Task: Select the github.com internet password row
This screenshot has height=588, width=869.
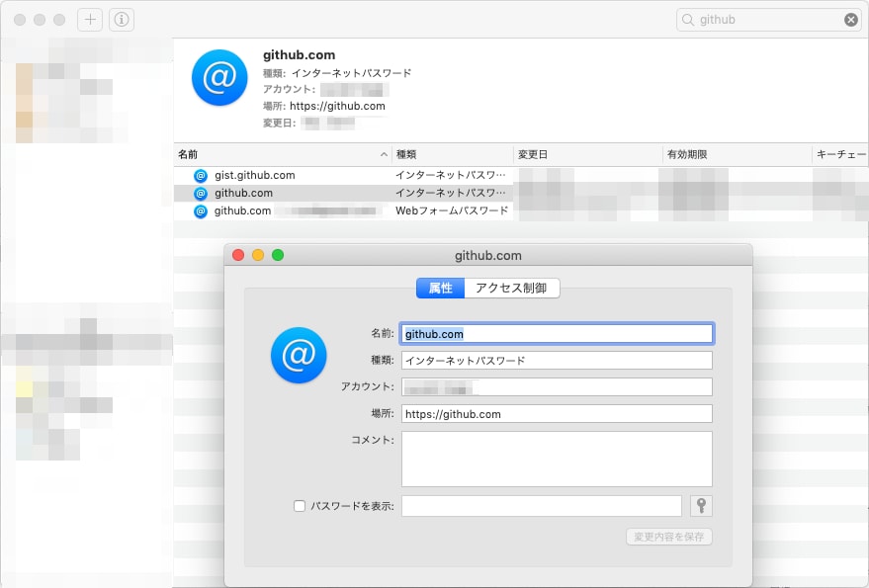Action: coord(521,193)
